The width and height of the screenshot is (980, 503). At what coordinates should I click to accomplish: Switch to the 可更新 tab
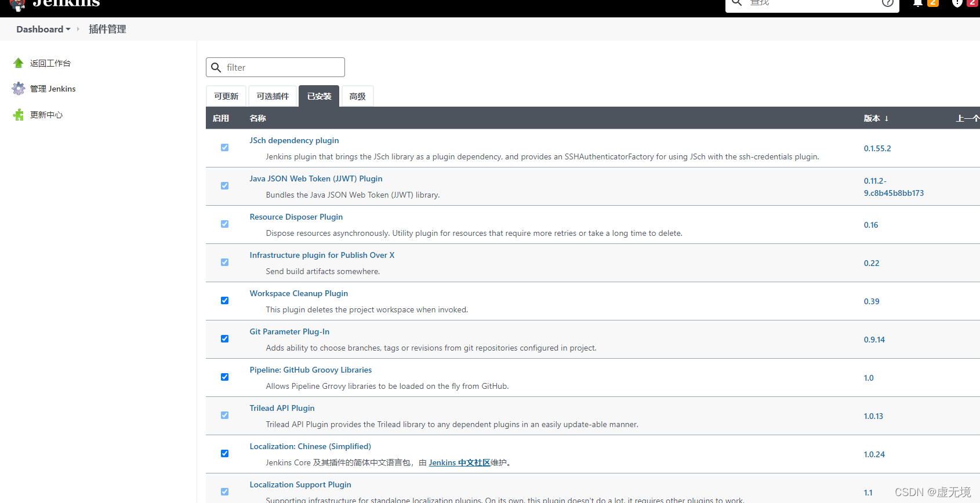pos(226,96)
